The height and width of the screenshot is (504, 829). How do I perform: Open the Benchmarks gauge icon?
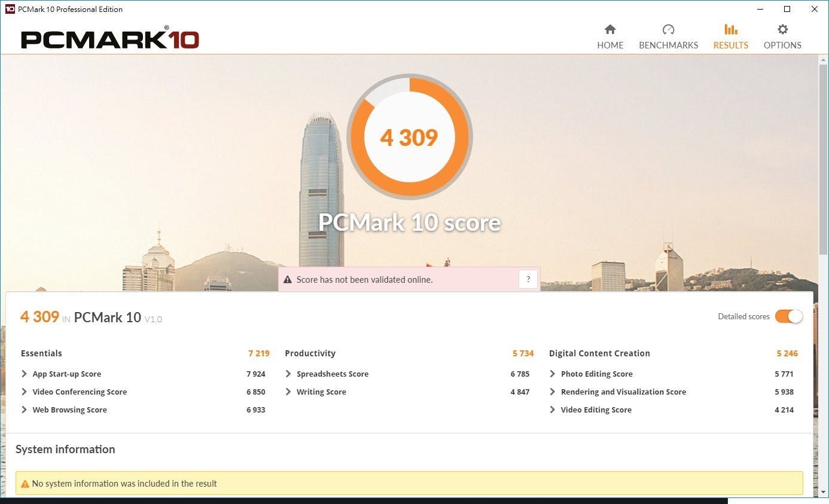click(669, 29)
